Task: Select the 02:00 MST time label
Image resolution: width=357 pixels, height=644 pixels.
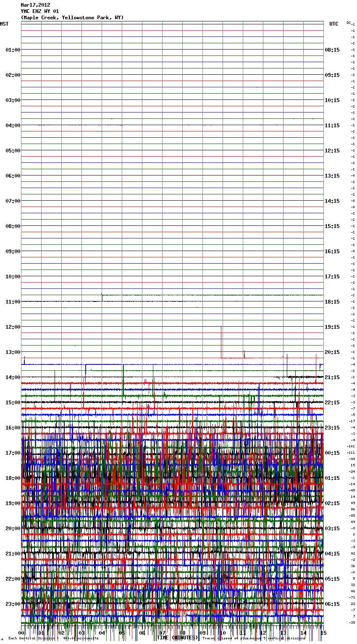Action: coord(13,75)
